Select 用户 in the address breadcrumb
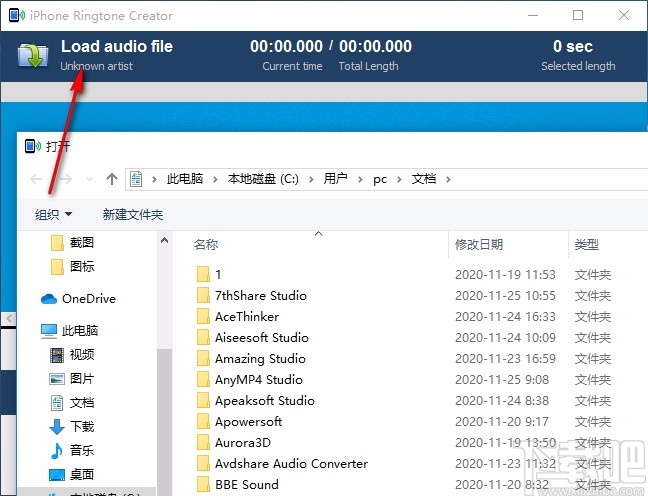The height and width of the screenshot is (496, 648). [x=335, y=179]
